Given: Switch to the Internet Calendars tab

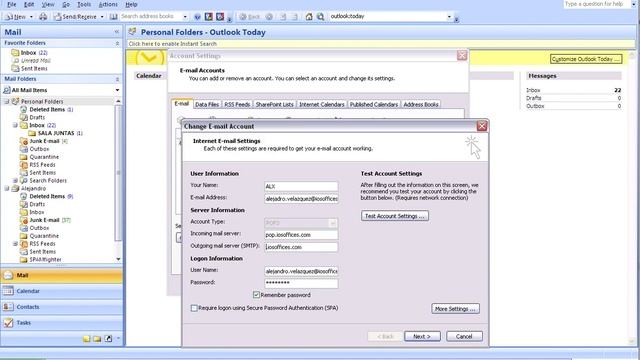Looking at the screenshot, I should point(322,104).
